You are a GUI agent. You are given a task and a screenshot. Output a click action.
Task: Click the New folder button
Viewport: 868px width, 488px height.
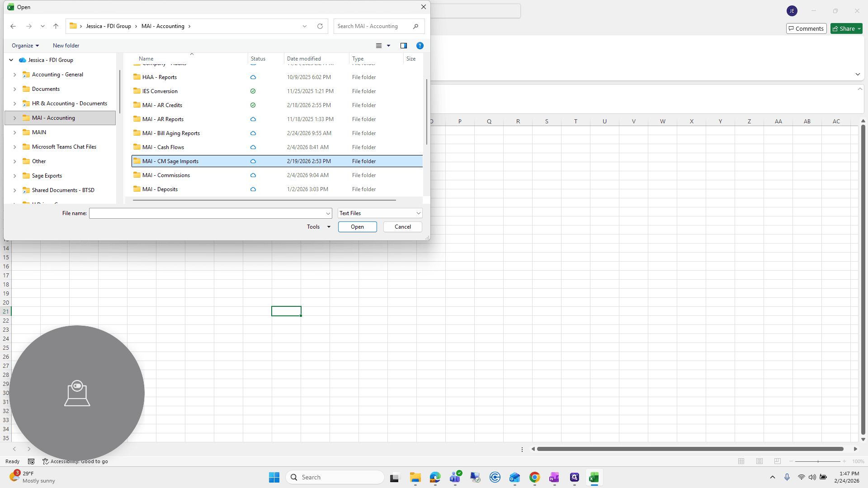66,46
